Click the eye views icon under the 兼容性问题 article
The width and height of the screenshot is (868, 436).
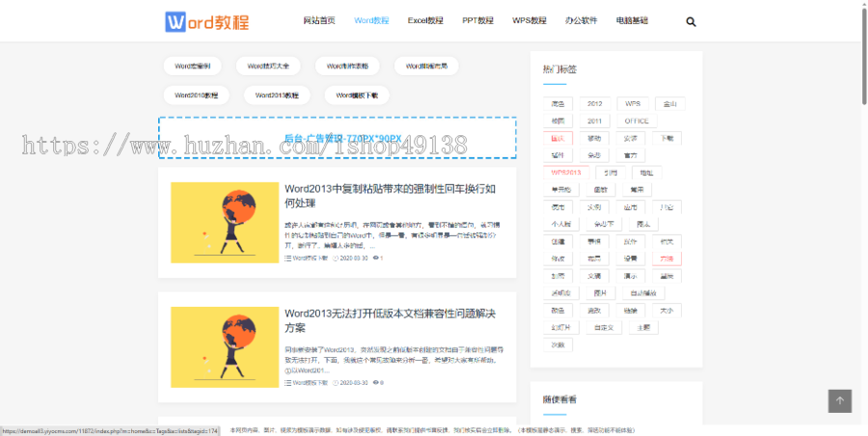376,383
